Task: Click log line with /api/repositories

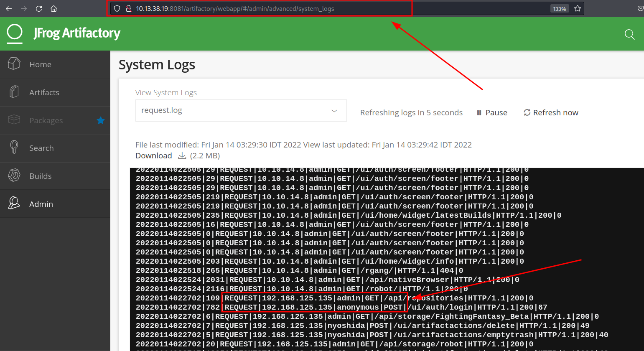Action: pos(334,298)
